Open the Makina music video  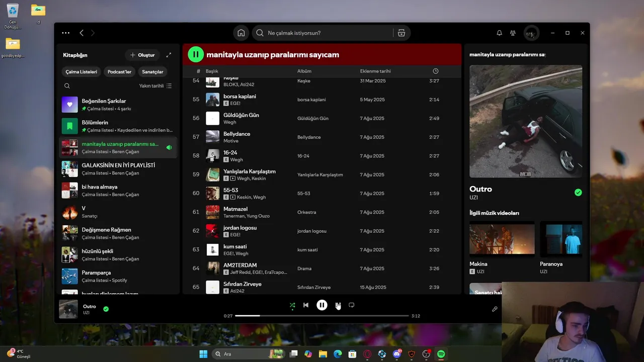point(502,239)
